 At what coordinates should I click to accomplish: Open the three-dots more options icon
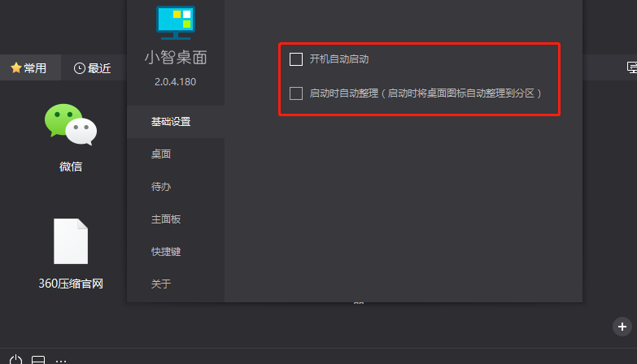(x=61, y=361)
